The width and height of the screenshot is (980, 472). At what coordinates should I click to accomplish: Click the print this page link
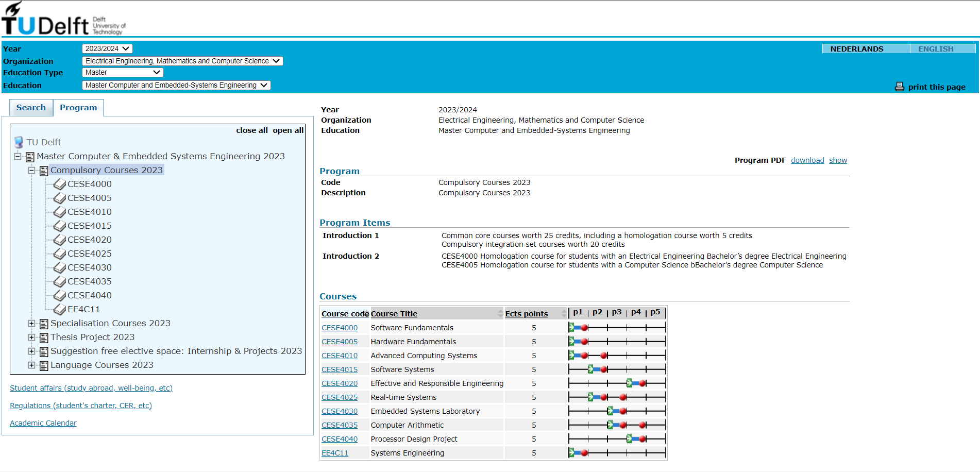[x=937, y=87]
